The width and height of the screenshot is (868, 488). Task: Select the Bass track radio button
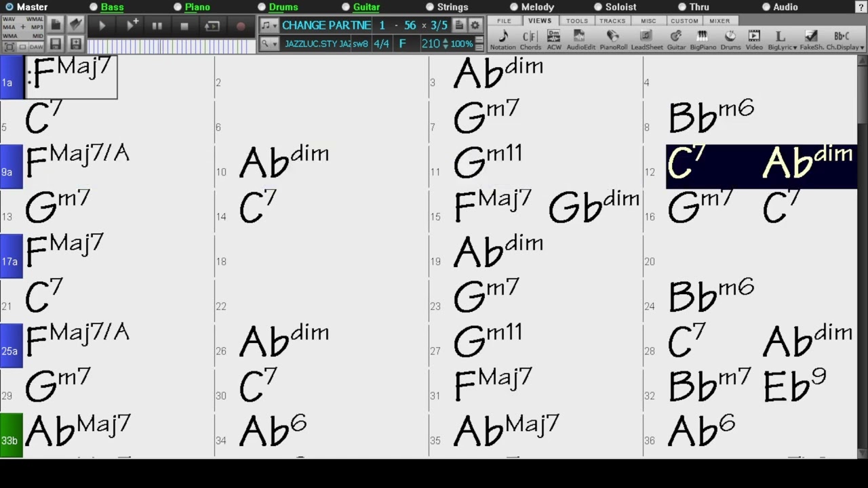click(x=94, y=7)
